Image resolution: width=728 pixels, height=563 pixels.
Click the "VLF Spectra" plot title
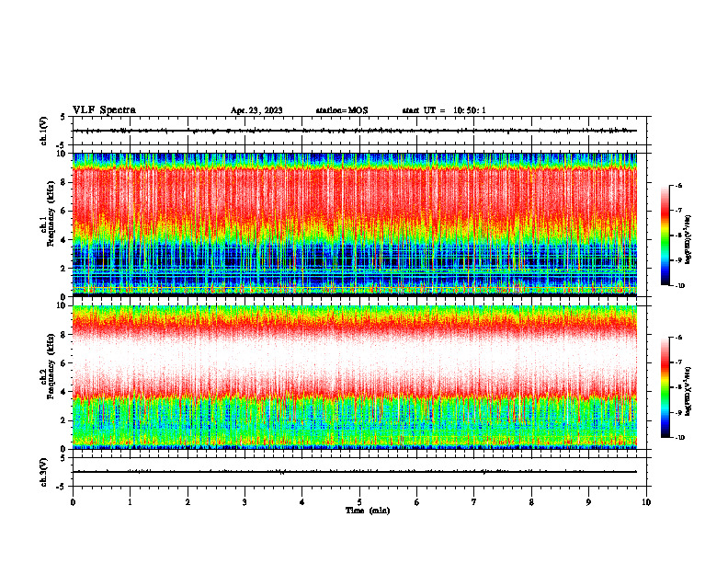coord(104,109)
